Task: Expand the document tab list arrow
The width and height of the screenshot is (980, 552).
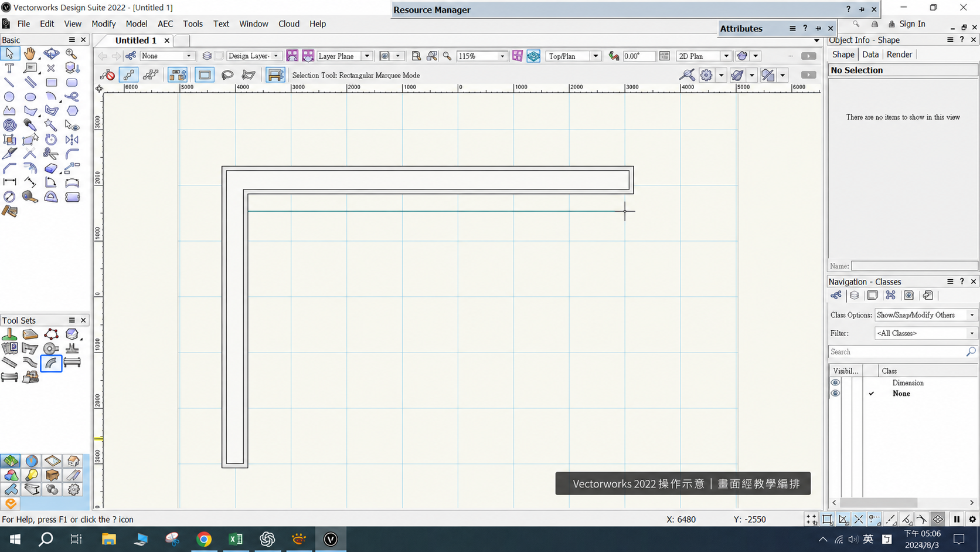Action: click(816, 40)
